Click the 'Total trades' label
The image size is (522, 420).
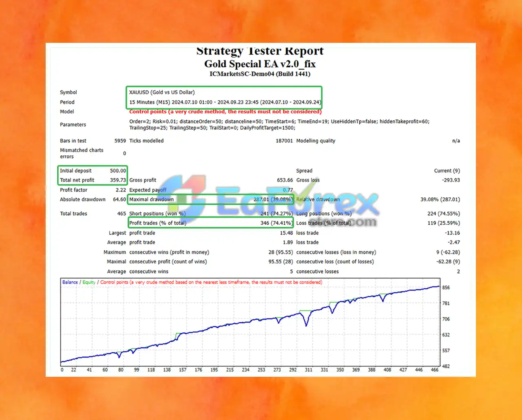point(73,213)
